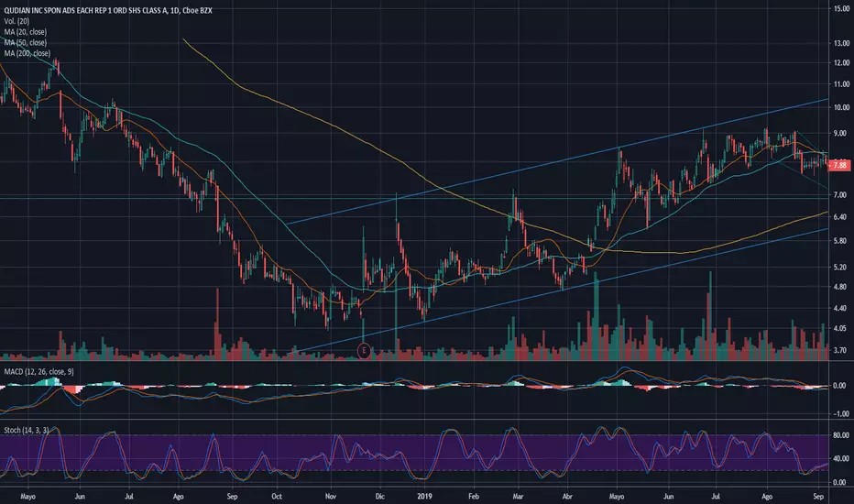The height and width of the screenshot is (504, 854).
Task: Open the MACD (12, 26, close, 9) legend
Action: (x=38, y=372)
